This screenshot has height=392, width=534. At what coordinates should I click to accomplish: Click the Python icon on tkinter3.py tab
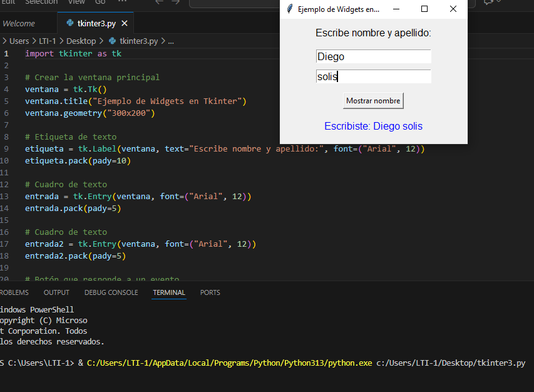click(69, 24)
